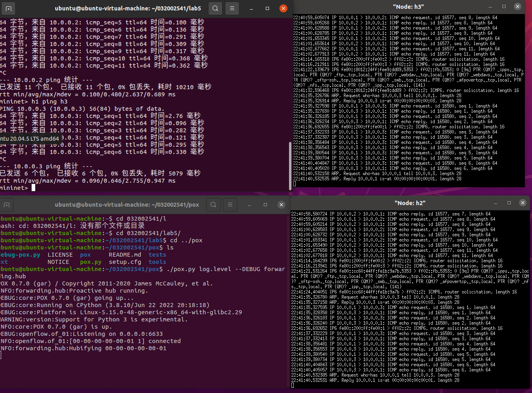
Task: Click "README.md" in the ls output
Action: click(x=125, y=255)
